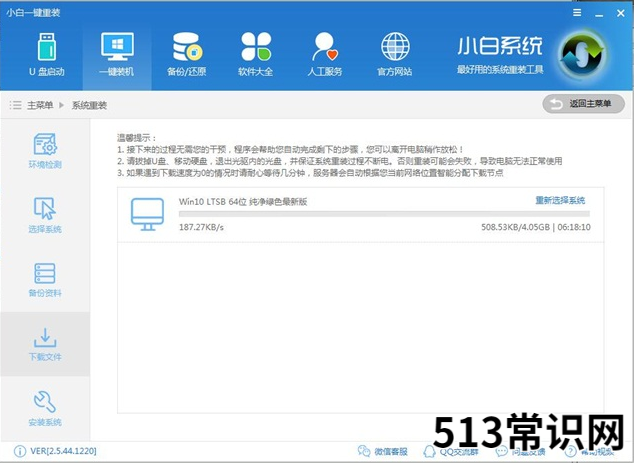The height and width of the screenshot is (463, 634).
Task: Click the 系统重装 breadcrumb
Action: tap(89, 106)
